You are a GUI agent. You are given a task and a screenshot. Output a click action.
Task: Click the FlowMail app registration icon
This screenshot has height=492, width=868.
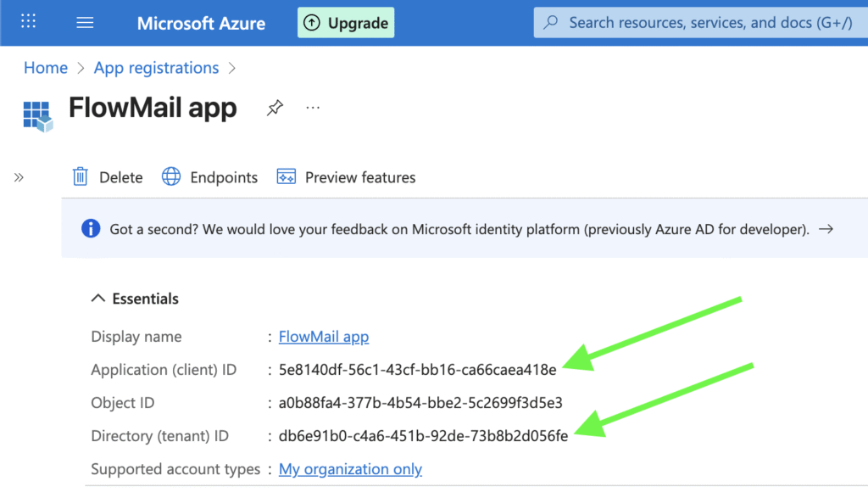[37, 116]
